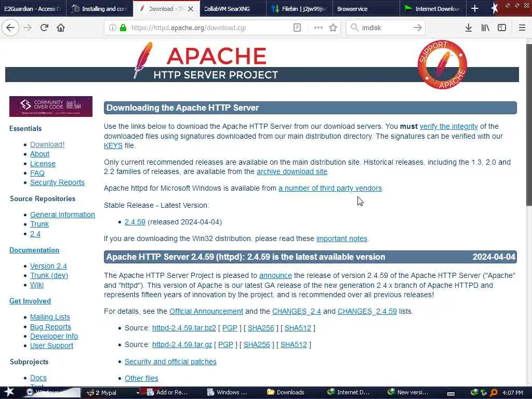Open the hamburger application menu
The height and width of the screenshot is (399, 532).
click(x=522, y=28)
